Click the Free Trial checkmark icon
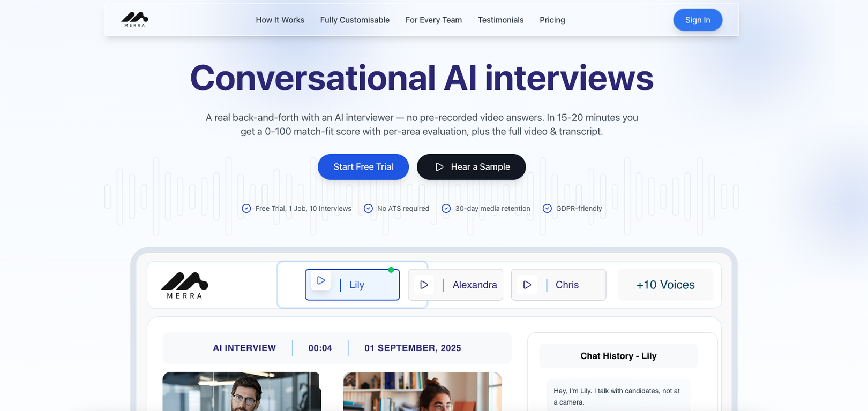 246,209
